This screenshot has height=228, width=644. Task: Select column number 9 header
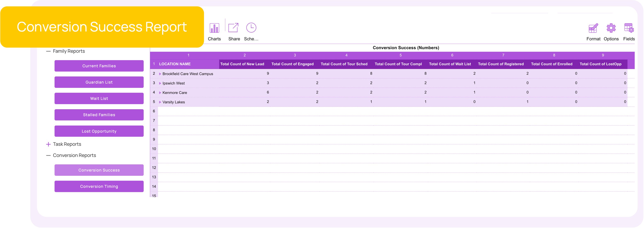[603, 55]
